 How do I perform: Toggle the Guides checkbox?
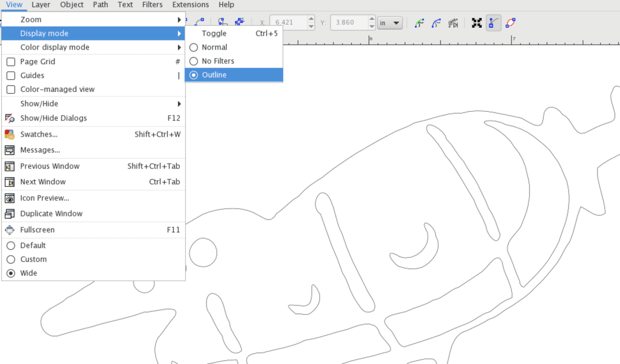10,76
